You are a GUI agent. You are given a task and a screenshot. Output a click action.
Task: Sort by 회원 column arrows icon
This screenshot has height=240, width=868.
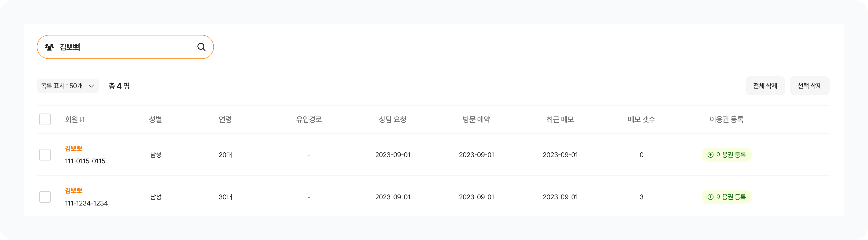(x=82, y=120)
